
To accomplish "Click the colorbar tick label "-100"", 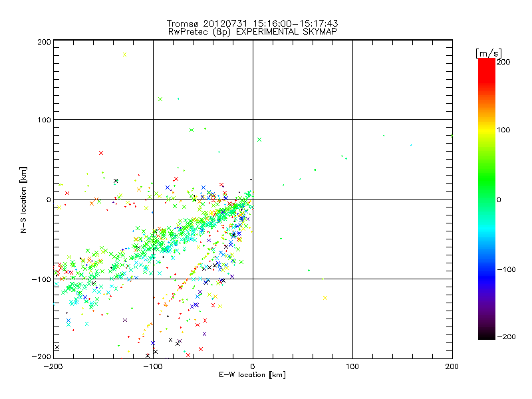I will click(506, 269).
